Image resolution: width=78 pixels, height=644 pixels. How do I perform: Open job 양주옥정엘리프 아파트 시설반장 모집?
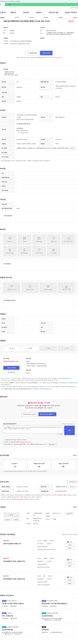[14, 561]
